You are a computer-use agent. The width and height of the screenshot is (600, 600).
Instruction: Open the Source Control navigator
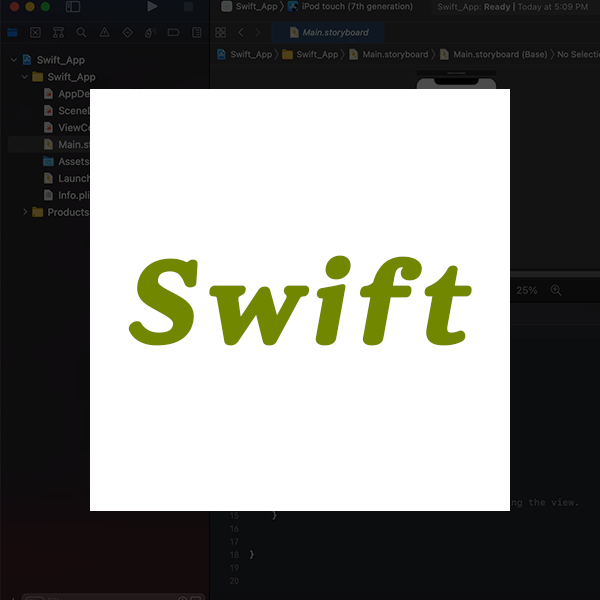(35, 33)
